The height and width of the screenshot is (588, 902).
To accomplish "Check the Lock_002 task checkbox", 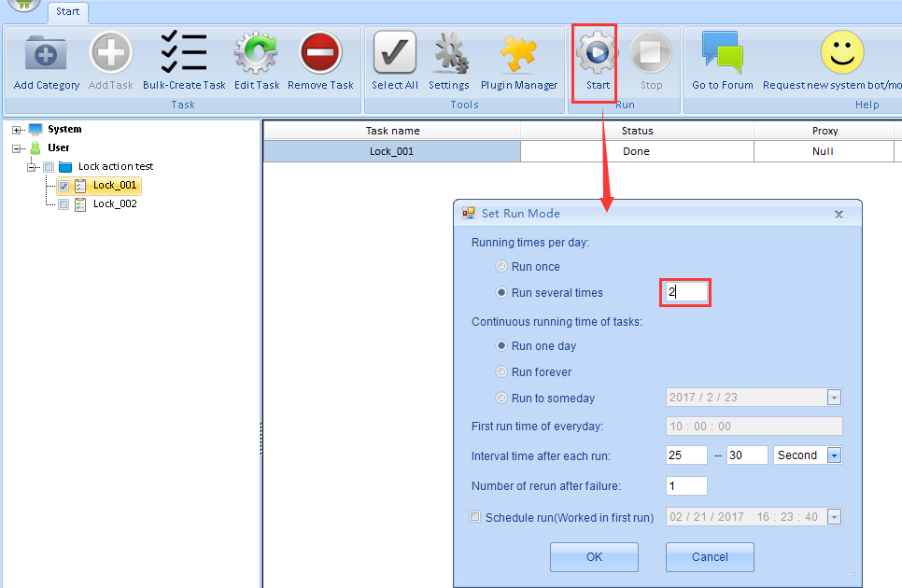I will click(63, 204).
